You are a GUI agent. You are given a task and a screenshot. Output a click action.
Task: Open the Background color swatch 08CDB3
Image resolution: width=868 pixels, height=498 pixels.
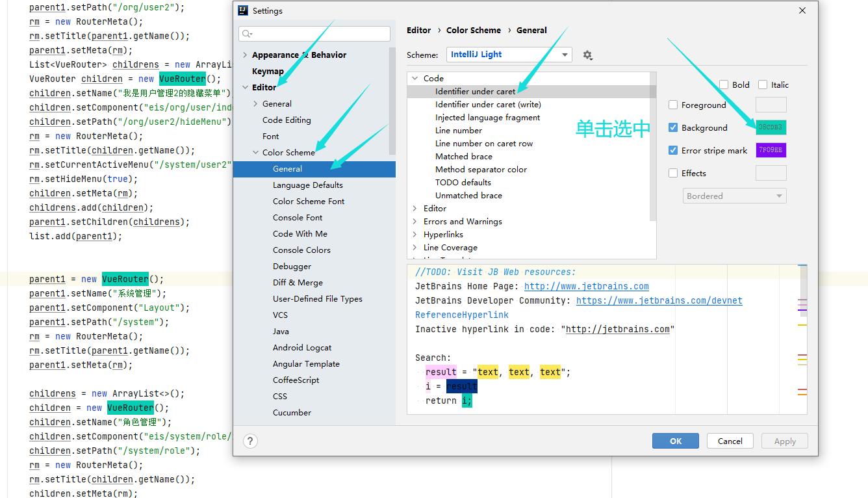(x=771, y=127)
